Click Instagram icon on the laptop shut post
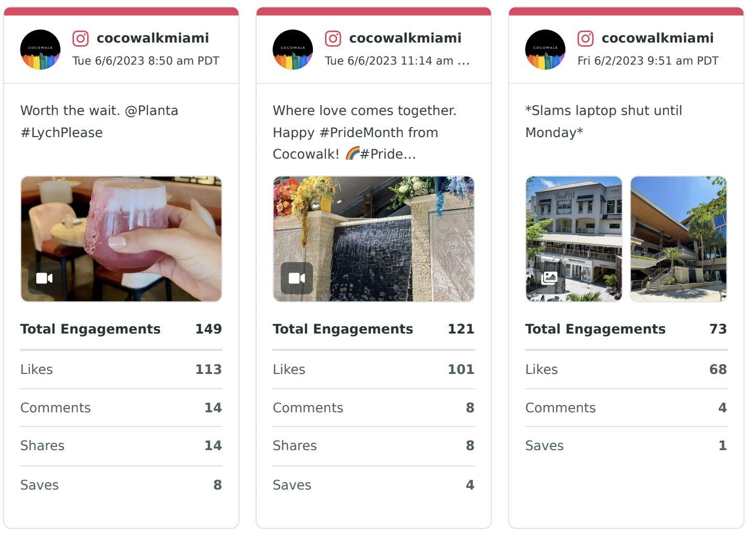756x541 pixels. pyautogui.click(x=585, y=38)
